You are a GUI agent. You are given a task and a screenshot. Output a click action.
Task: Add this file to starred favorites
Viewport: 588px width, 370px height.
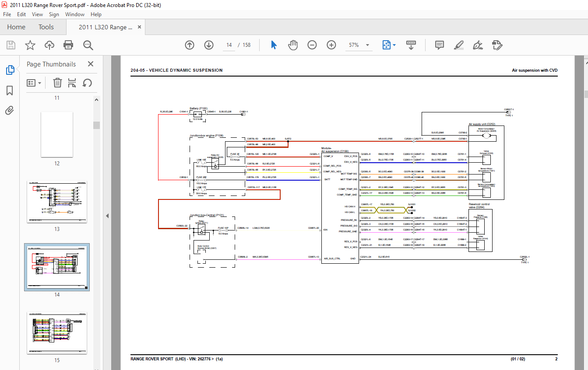tap(30, 45)
